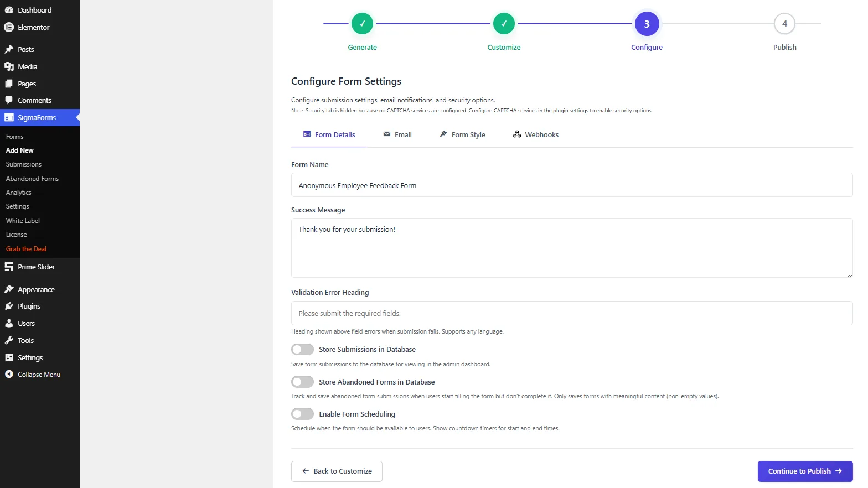Turn on Enable Form Scheduling toggle
This screenshot has height=488, width=868.
click(x=302, y=414)
